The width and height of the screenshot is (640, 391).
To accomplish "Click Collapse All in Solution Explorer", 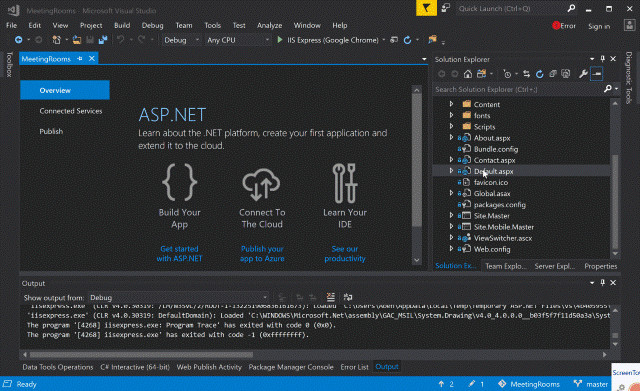I will pos(553,74).
